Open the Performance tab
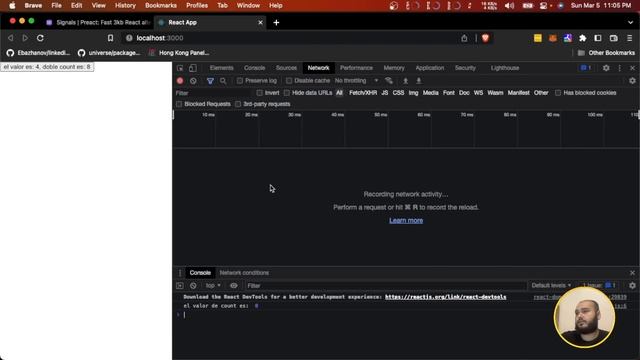 [x=356, y=68]
